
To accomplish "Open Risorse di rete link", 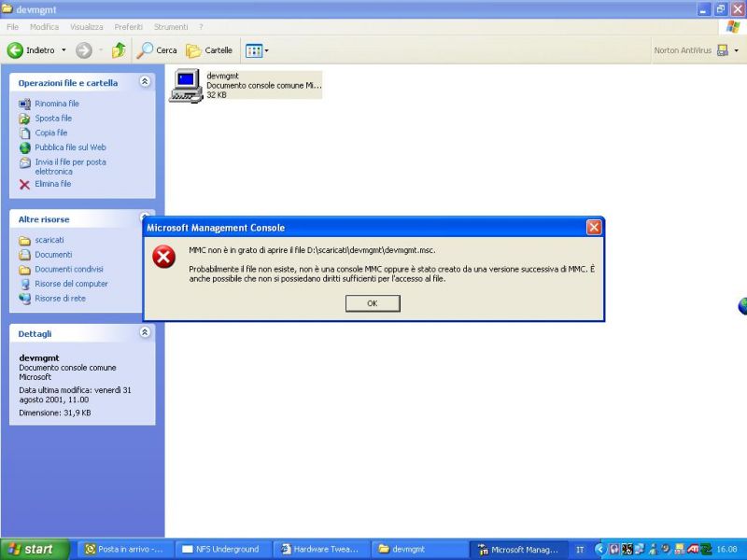I will pos(60,299).
